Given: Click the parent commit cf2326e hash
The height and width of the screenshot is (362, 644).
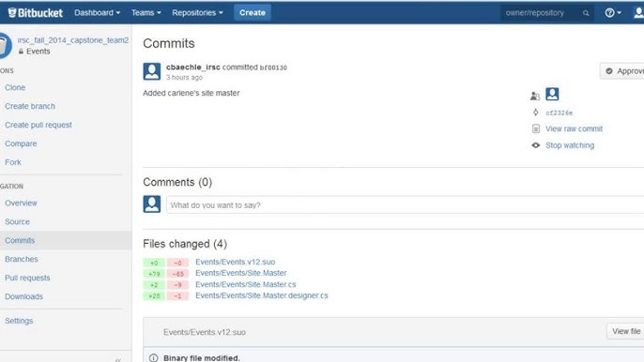Looking at the screenshot, I should point(559,113).
